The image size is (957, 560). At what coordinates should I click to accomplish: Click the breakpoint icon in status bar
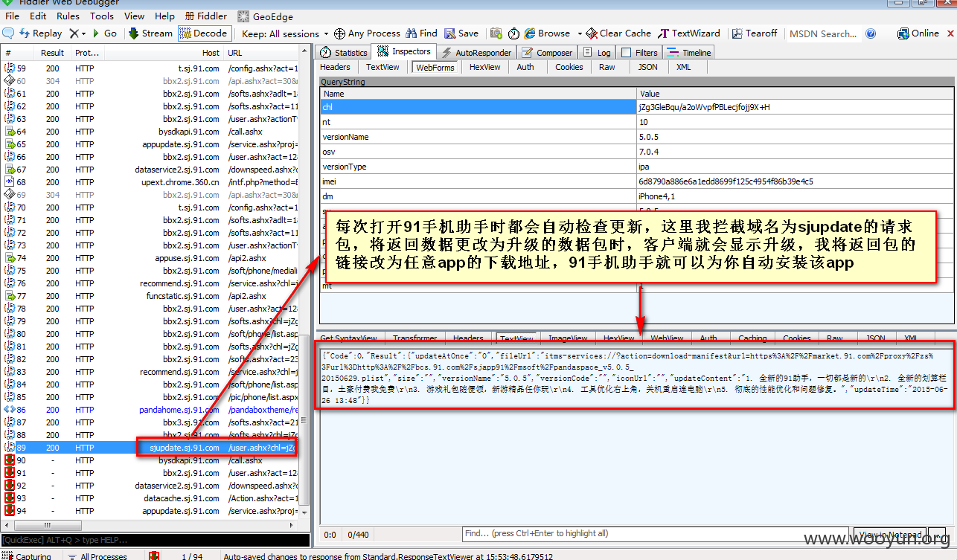(154, 556)
